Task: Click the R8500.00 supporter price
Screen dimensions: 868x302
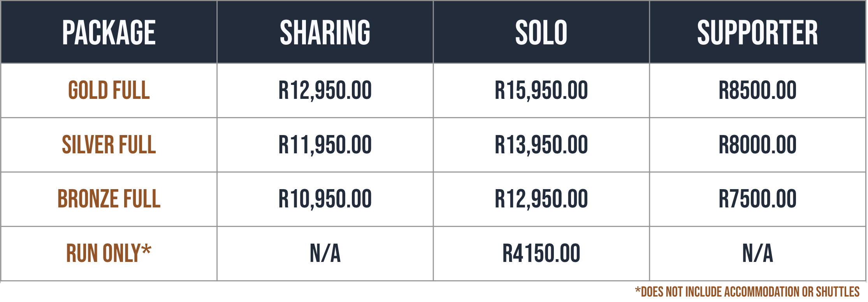Action: pos(757,90)
